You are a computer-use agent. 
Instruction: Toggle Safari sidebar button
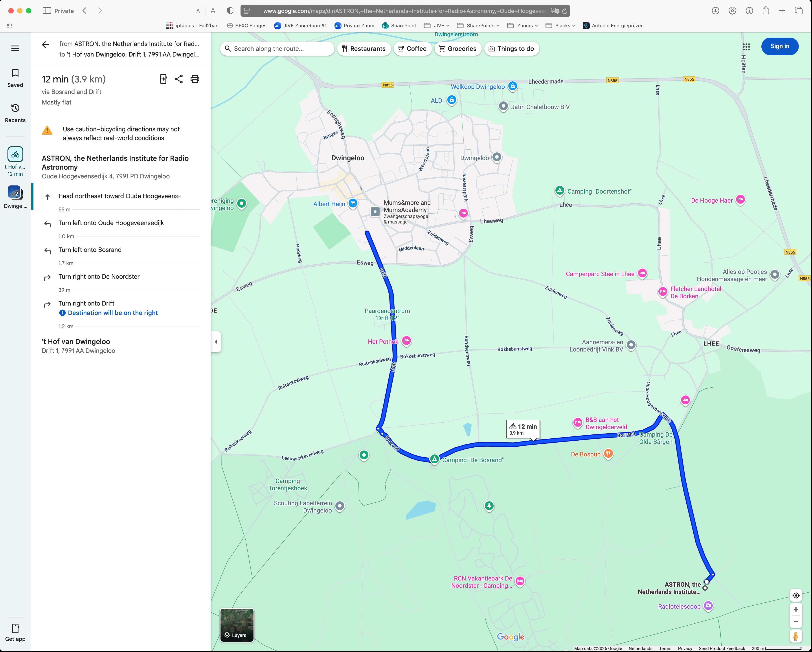tap(47, 11)
